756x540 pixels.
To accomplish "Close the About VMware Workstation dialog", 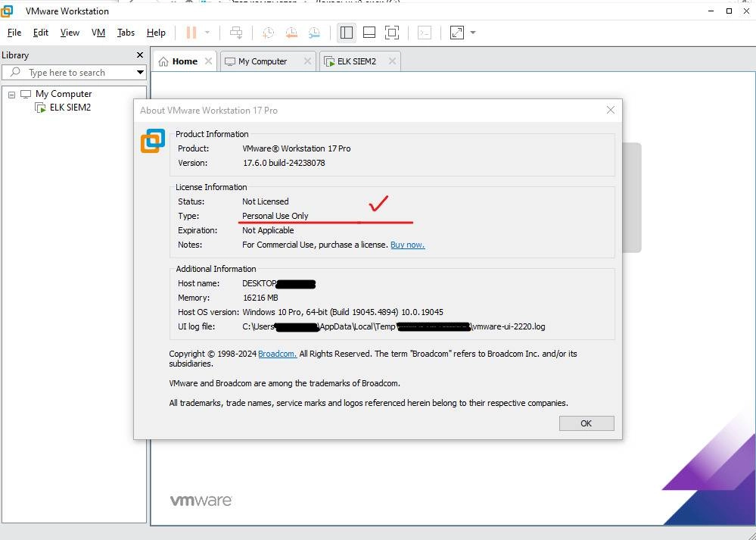I will pyautogui.click(x=611, y=110).
